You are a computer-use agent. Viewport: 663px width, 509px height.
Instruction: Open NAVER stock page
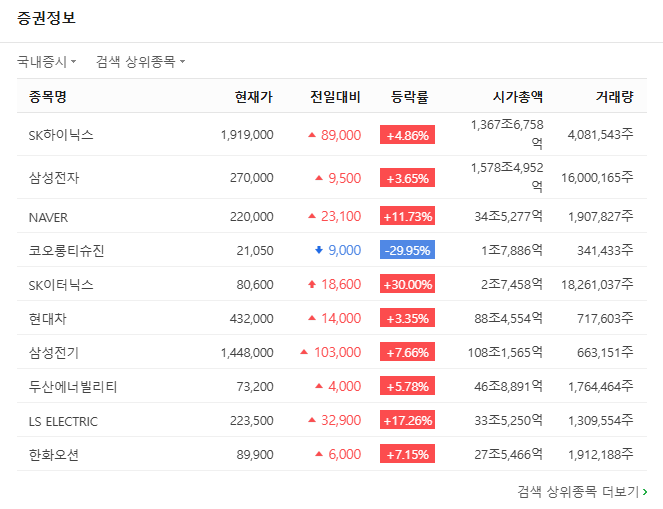(48, 217)
